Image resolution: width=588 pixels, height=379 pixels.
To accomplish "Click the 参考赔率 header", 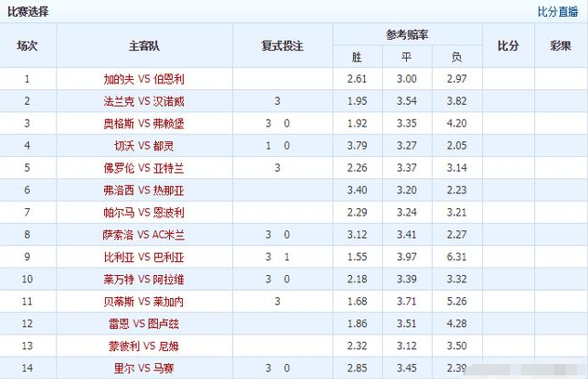I will tap(407, 35).
